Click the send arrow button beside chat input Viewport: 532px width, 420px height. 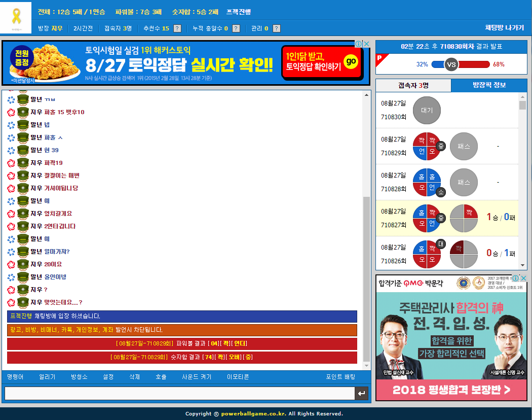[361, 393]
